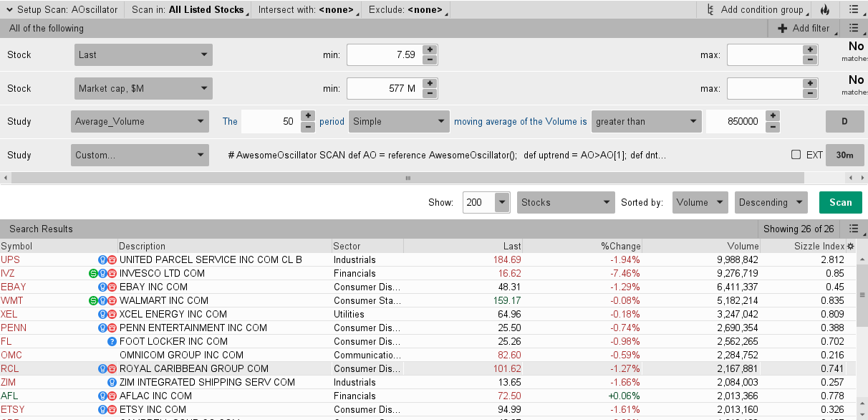Click the UPS symbol link

click(x=11, y=259)
